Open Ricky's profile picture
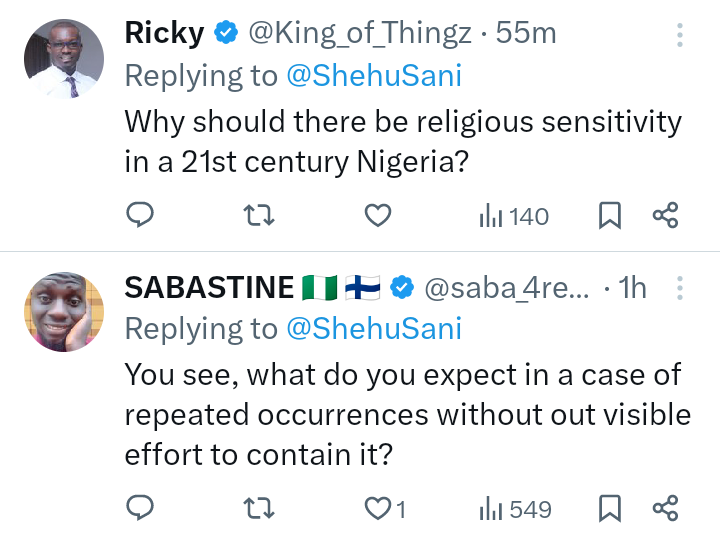The image size is (720, 543). pyautogui.click(x=64, y=58)
